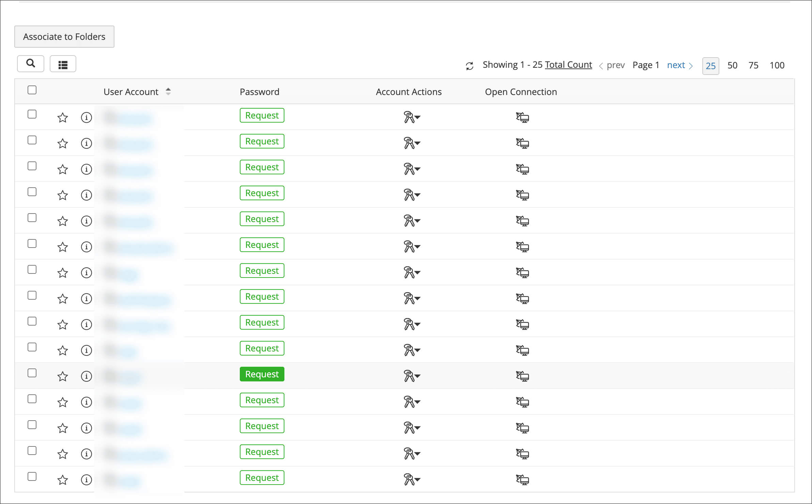Click Total Count link to sort

pos(568,65)
